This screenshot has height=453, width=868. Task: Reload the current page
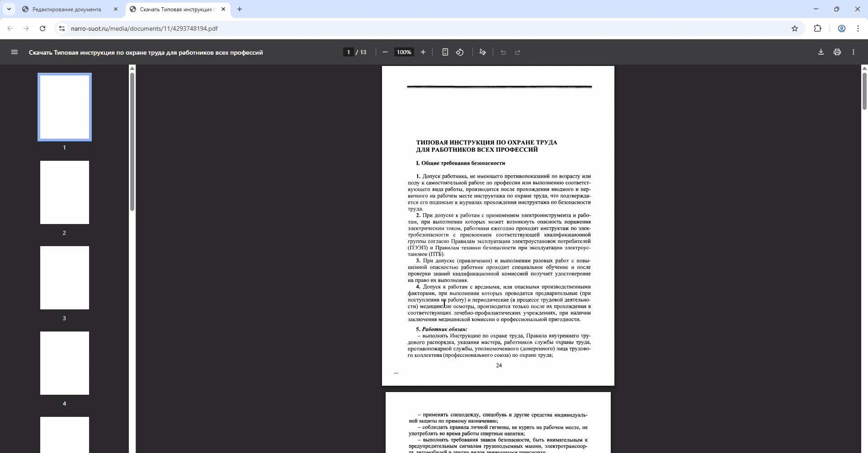pyautogui.click(x=42, y=28)
